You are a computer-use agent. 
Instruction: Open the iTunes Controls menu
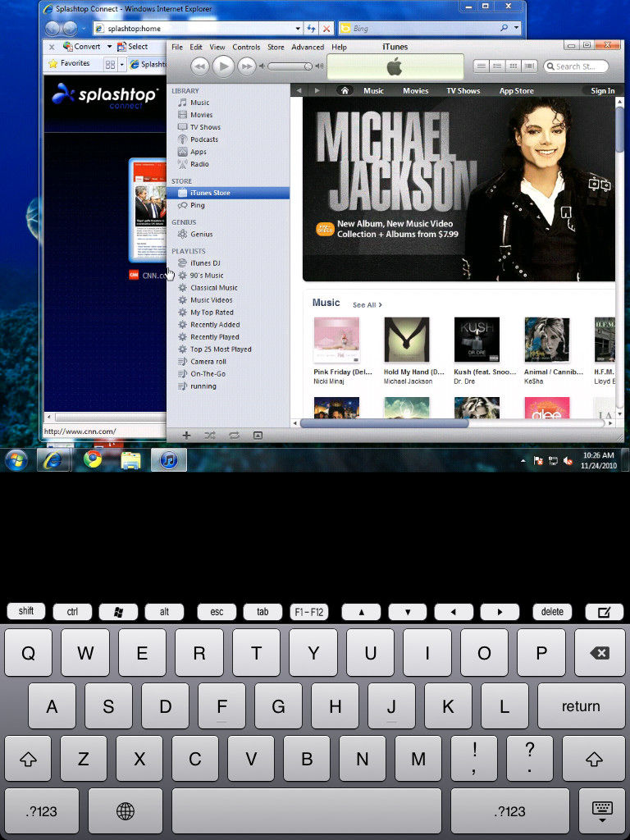[x=246, y=47]
